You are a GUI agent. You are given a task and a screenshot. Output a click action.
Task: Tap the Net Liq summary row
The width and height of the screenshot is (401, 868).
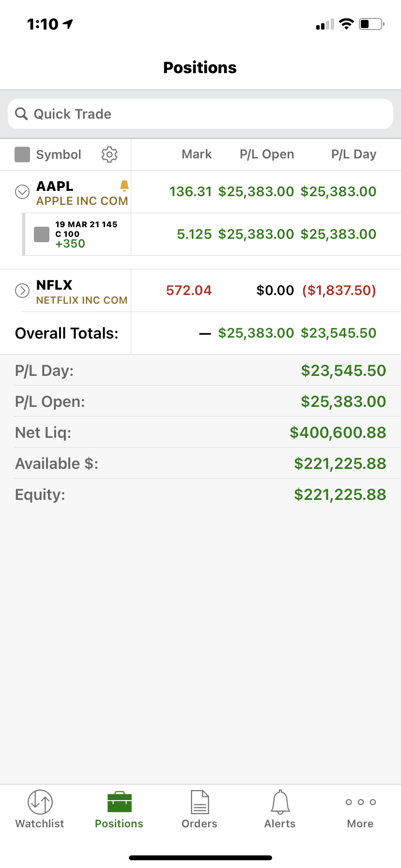coord(200,433)
